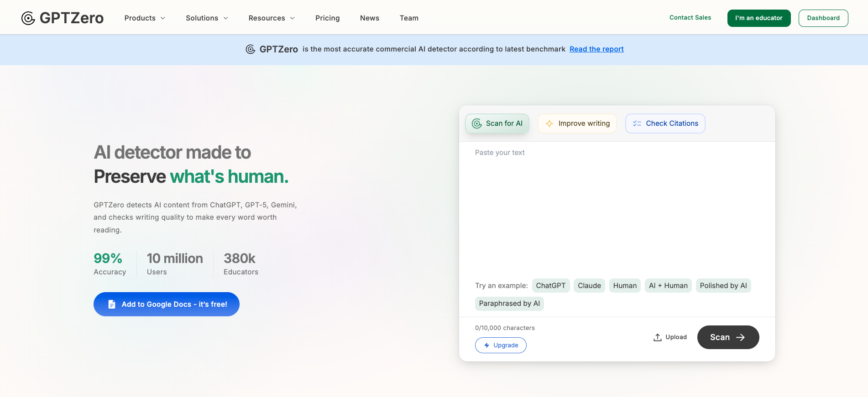Click the 10 million Users statistic
The width and height of the screenshot is (868, 397).
point(175,264)
